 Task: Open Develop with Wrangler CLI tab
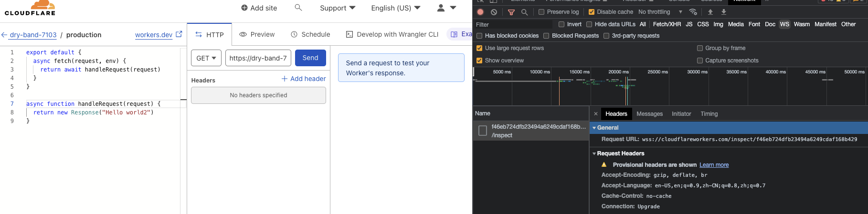tap(392, 34)
